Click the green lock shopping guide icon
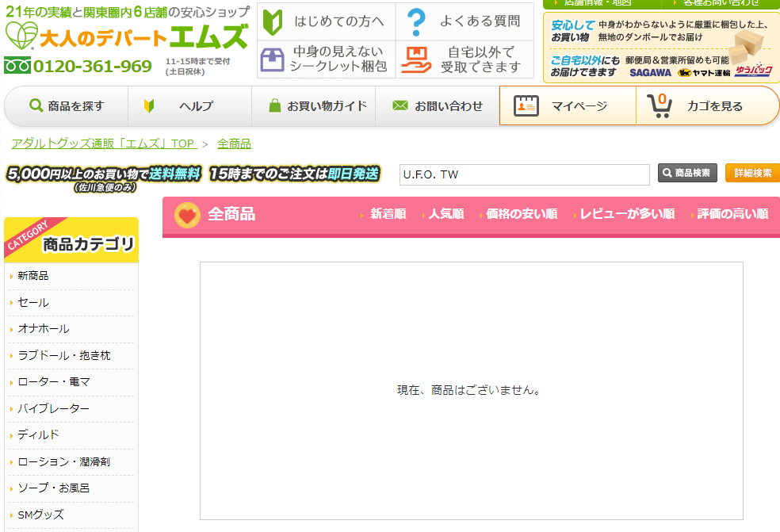This screenshot has width=780, height=532. (275, 105)
